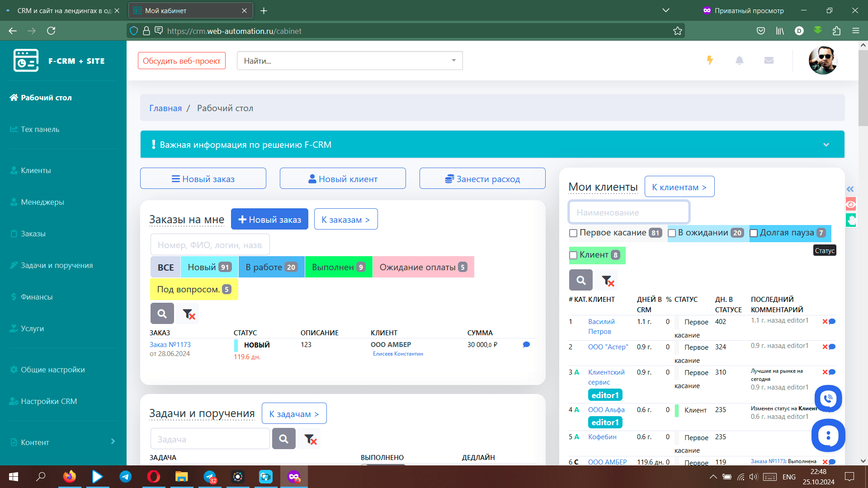Image resolution: width=868 pixels, height=488 pixels.
Task: Click the Наименование client search field
Action: click(x=628, y=212)
